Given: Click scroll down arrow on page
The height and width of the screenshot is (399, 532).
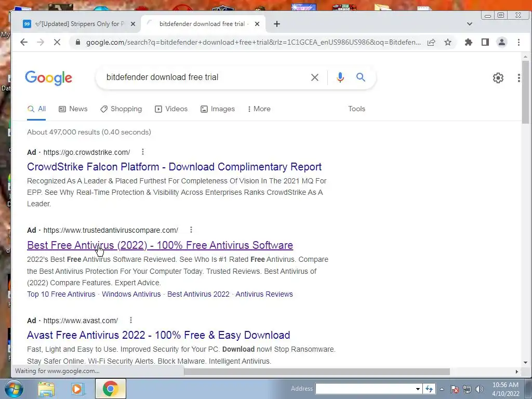Looking at the screenshot, I should coord(525,362).
